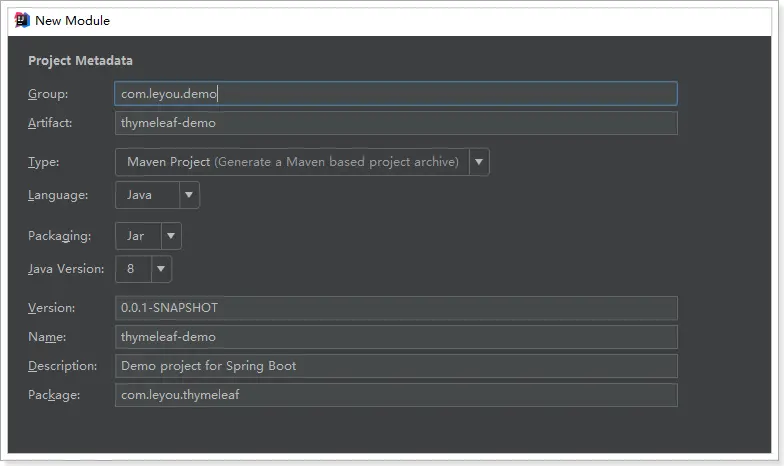Click the Artifact label

[51, 123]
